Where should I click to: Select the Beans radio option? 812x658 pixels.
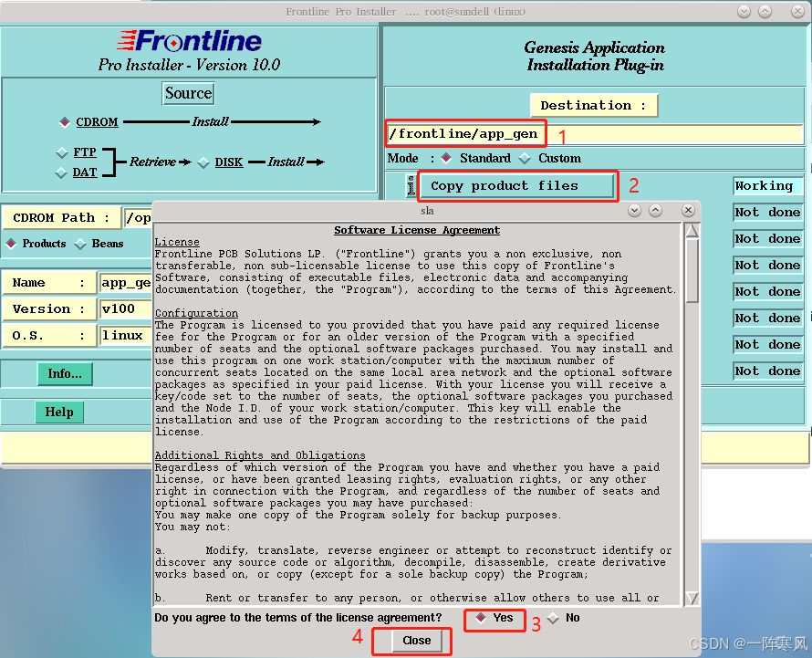pyautogui.click(x=80, y=244)
